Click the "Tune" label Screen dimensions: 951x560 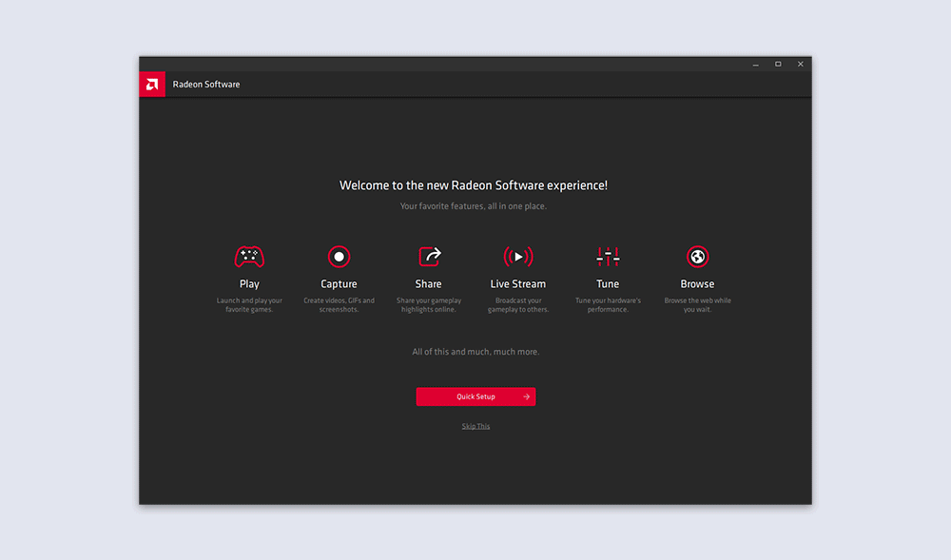coord(608,283)
